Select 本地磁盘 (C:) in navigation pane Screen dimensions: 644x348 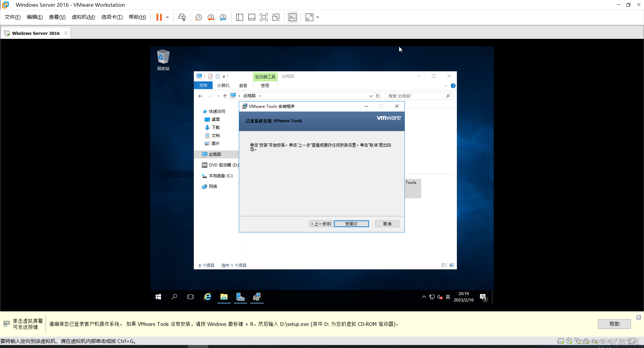pos(217,176)
